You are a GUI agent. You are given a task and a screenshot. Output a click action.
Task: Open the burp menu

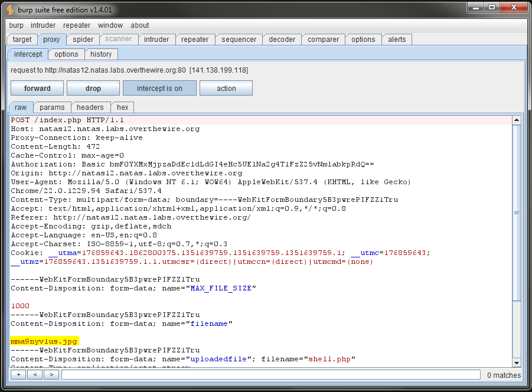(17, 25)
